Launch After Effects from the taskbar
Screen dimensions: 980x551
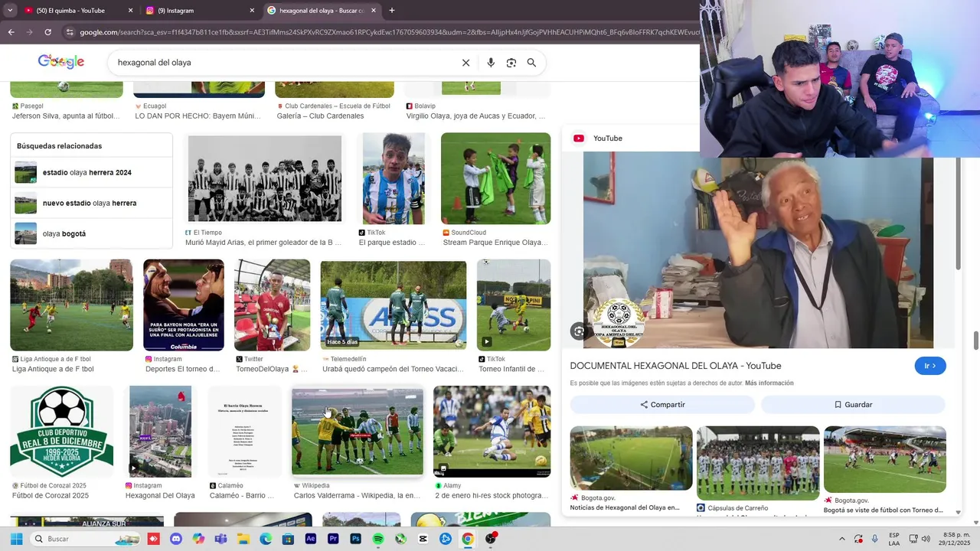pos(311,539)
